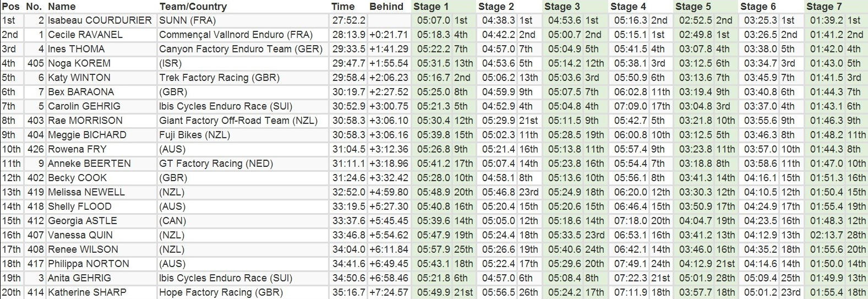Image resolution: width=868 pixels, height=299 pixels.
Task: Select the Stage 1 column header
Action: click(x=430, y=7)
